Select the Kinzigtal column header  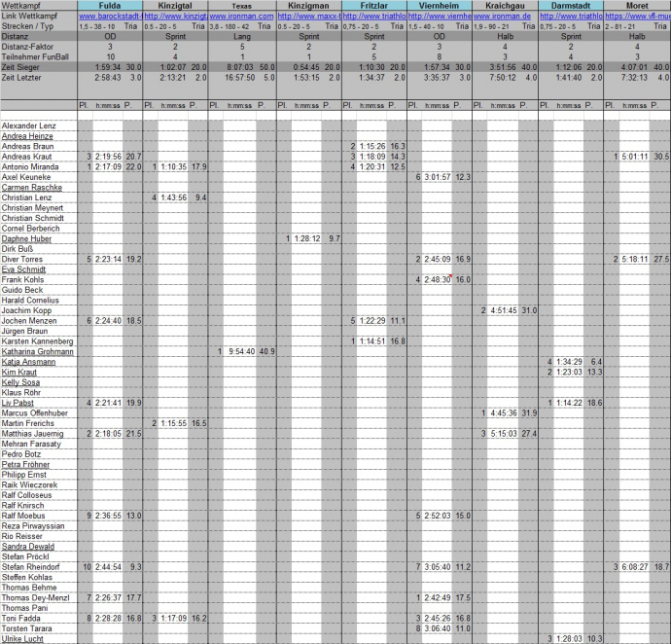coord(175,6)
